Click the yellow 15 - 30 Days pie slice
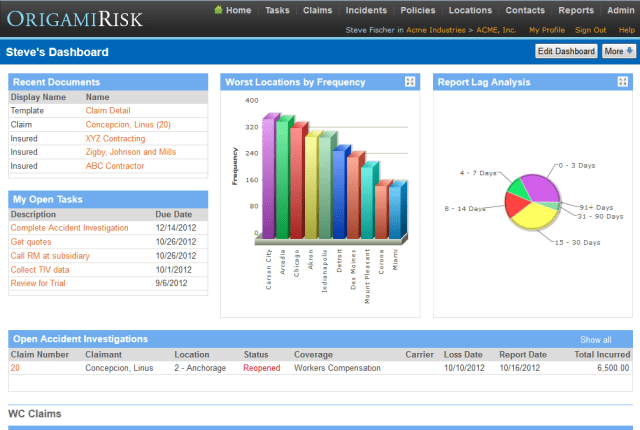 click(x=531, y=215)
